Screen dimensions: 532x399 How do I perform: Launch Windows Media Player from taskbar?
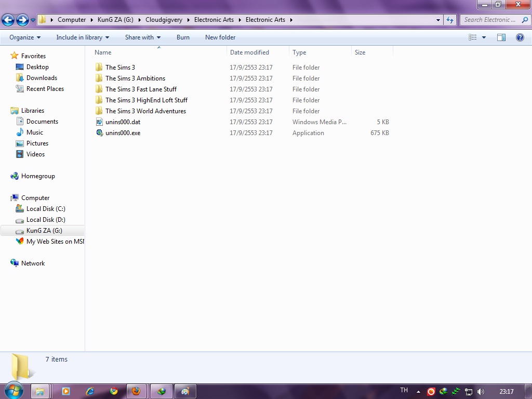(x=66, y=391)
